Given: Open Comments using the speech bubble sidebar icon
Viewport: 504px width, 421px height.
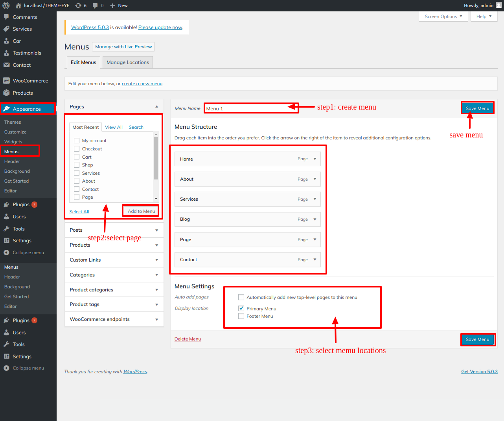Looking at the screenshot, I should point(6,17).
